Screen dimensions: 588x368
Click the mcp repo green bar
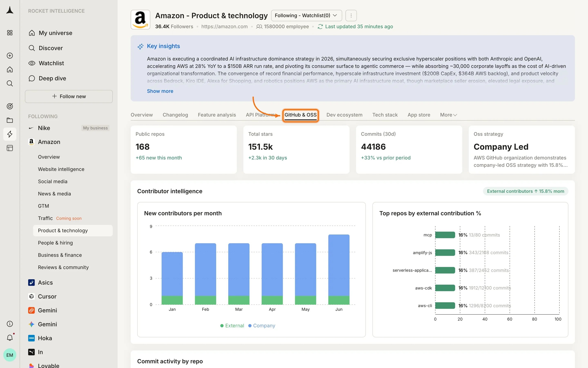coord(445,235)
